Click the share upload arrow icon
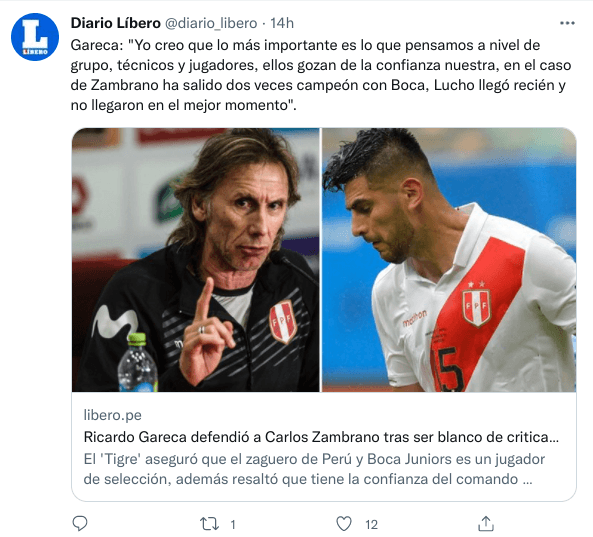Screen dimensions: 593x537 click(486, 523)
